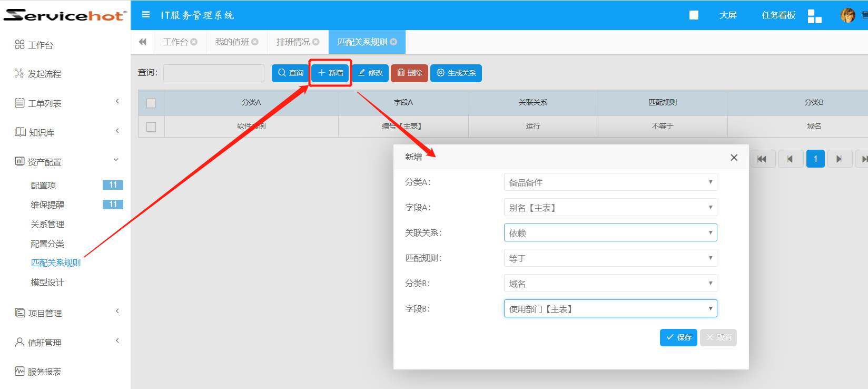Click the 查询 search input field
The image size is (868, 389).
[213, 73]
